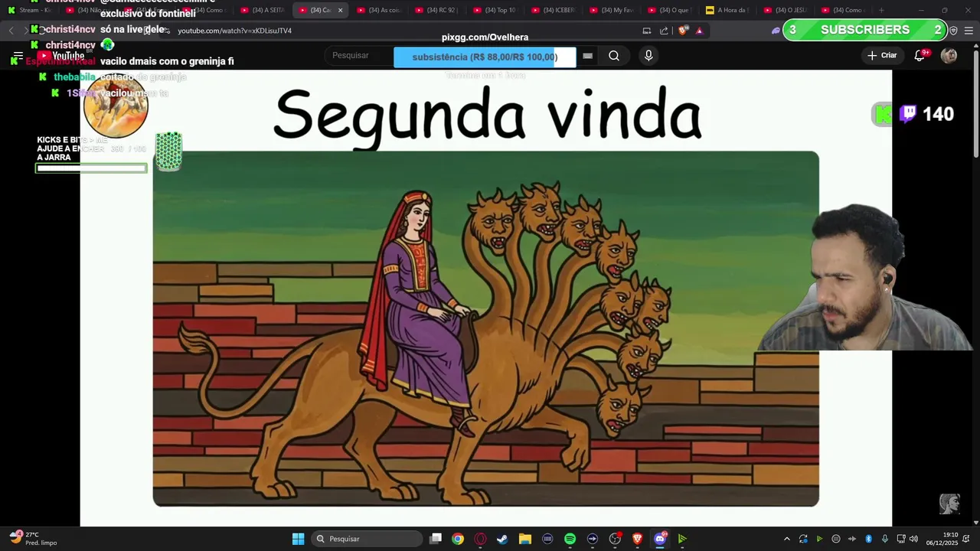The height and width of the screenshot is (551, 980).
Task: Open Opera GX from the taskbar
Action: tap(480, 539)
